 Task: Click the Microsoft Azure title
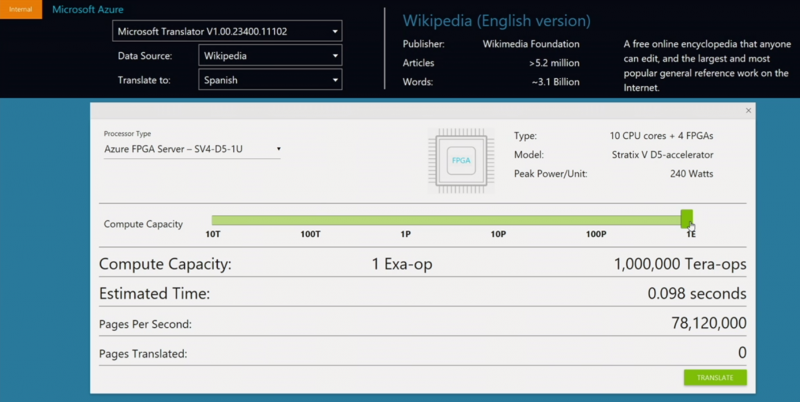(88, 9)
